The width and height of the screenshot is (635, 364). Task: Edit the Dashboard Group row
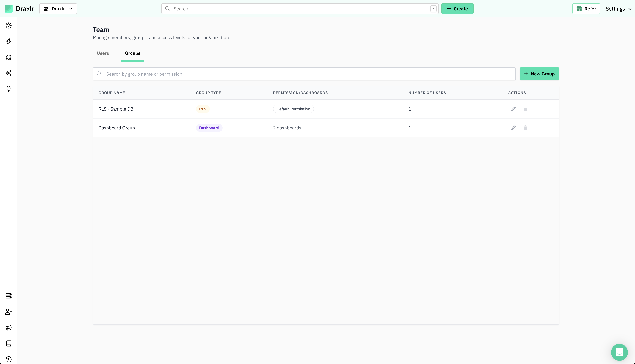[513, 128]
